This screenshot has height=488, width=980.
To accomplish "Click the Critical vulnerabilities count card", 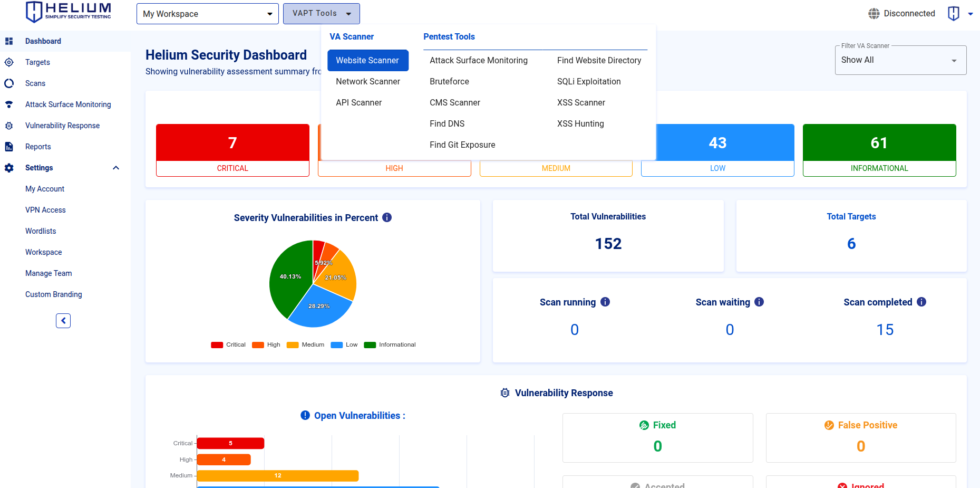I will (x=232, y=150).
